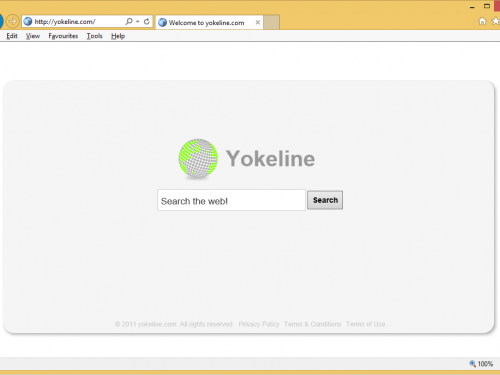Click the 2011 yokeline.com copyright text
The width and height of the screenshot is (500, 375).
[174, 324]
